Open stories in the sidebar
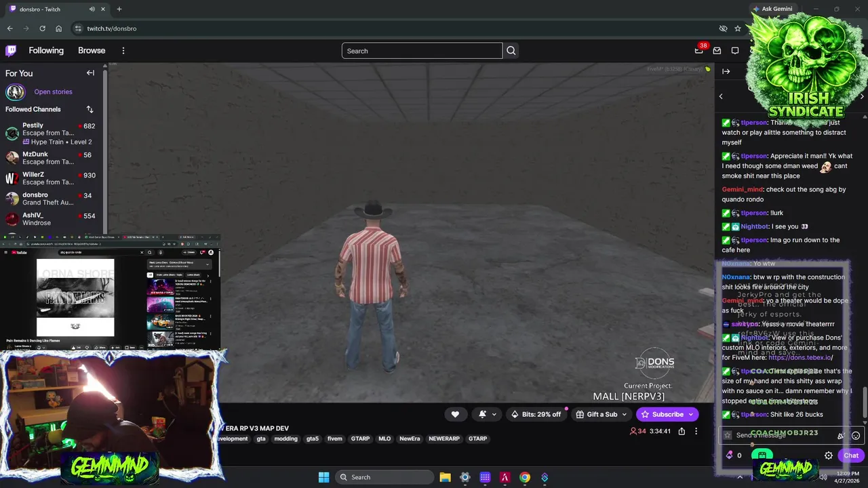868x488 pixels. pyautogui.click(x=53, y=91)
